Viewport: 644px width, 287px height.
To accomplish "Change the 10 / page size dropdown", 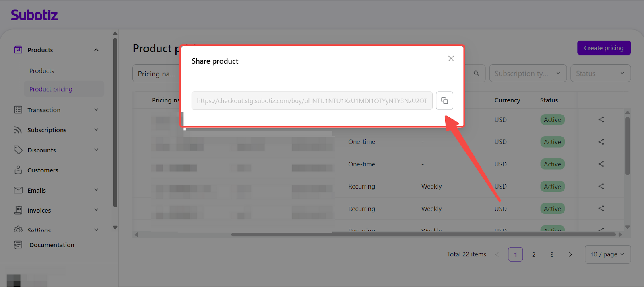I will [x=607, y=254].
